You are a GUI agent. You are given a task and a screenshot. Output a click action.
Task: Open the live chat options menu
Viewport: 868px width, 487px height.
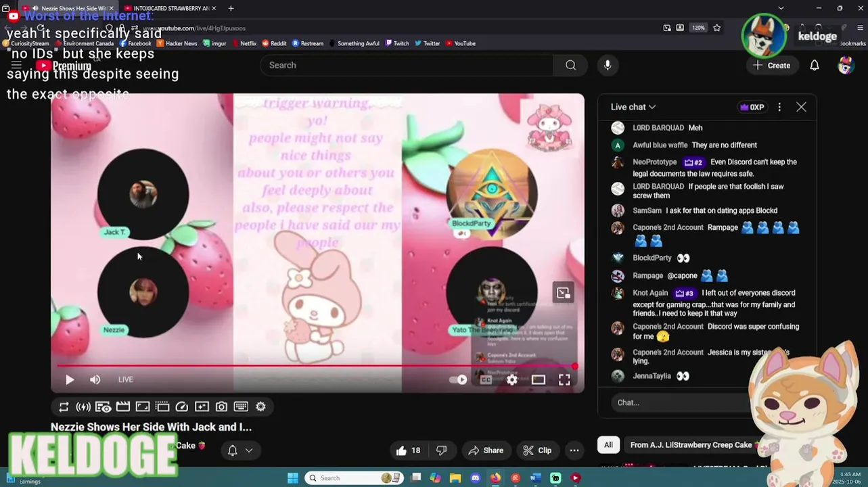tap(779, 107)
